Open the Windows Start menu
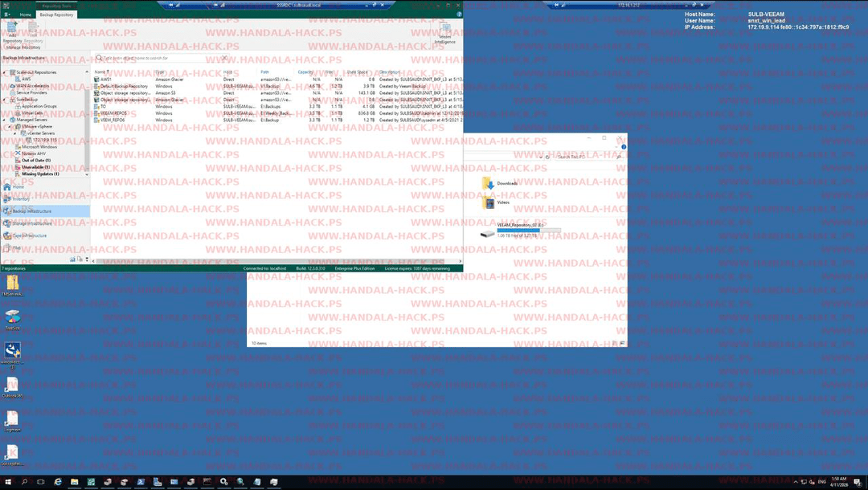868x490 pixels. (x=8, y=482)
